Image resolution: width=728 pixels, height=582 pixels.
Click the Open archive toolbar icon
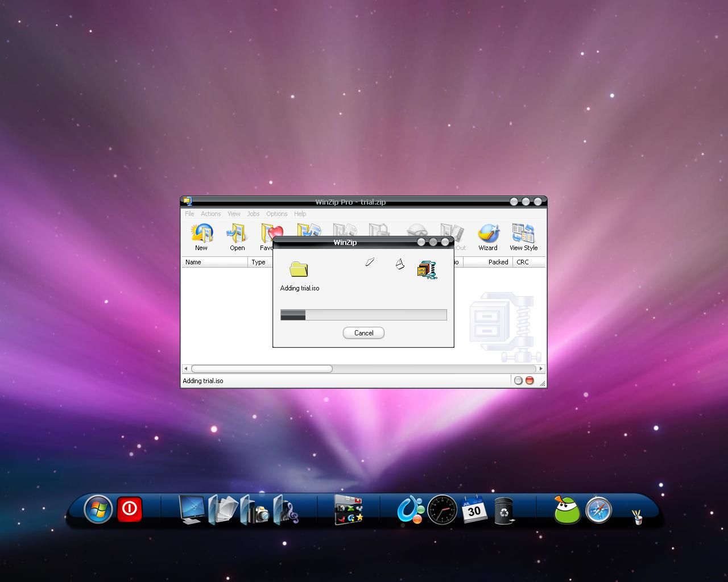coord(237,237)
